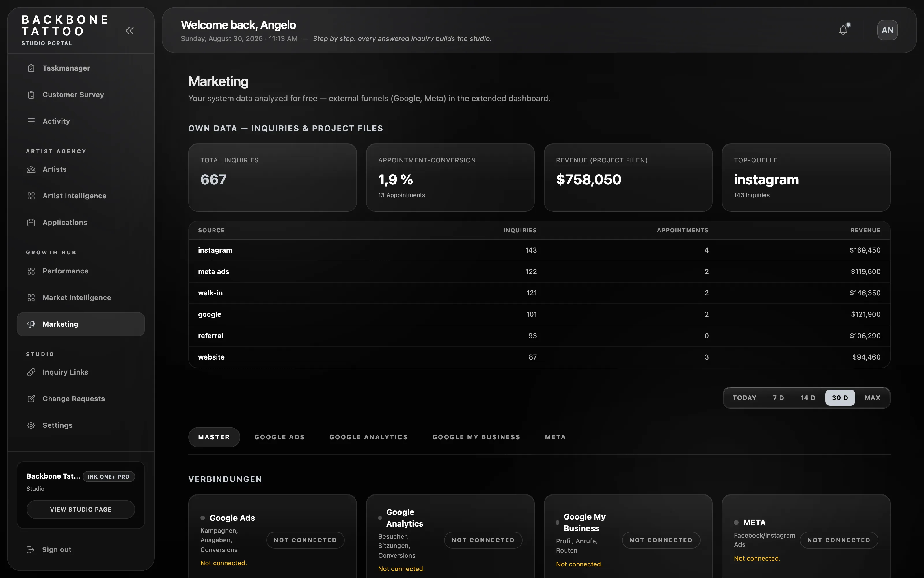Click the instagram source row name

pos(215,250)
